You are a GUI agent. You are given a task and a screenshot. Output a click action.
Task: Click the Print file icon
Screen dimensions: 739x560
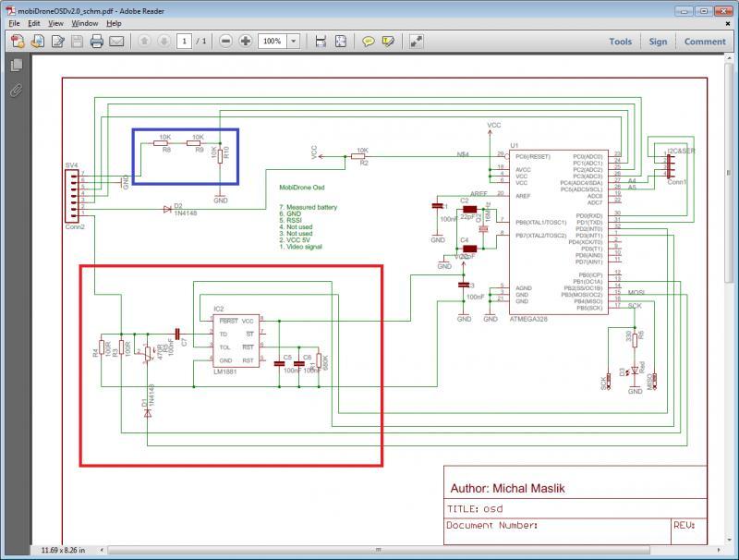pos(97,42)
